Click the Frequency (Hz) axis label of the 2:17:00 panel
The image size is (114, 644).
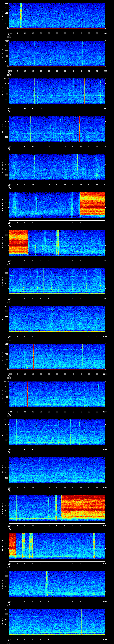click(3, 621)
